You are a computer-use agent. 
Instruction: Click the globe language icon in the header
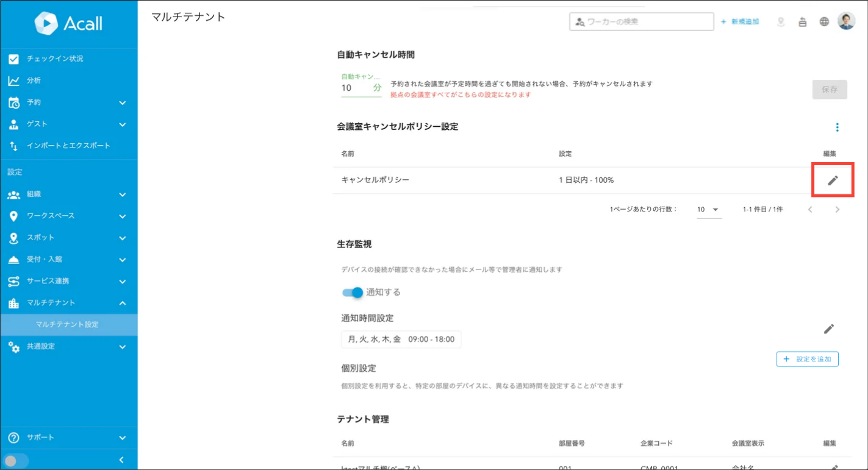pyautogui.click(x=824, y=21)
